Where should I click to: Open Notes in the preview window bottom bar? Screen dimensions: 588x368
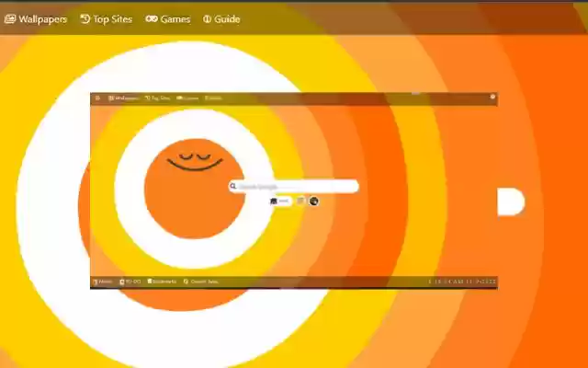(x=102, y=282)
